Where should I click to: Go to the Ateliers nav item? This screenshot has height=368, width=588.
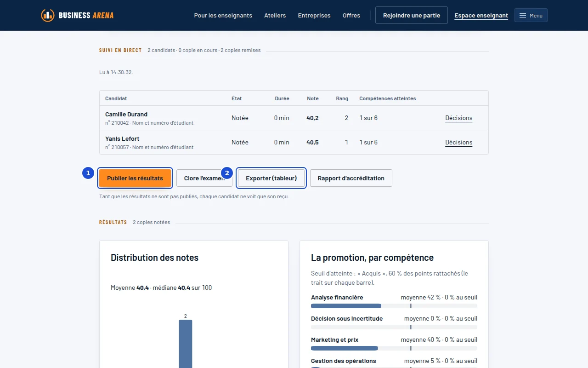tap(275, 15)
